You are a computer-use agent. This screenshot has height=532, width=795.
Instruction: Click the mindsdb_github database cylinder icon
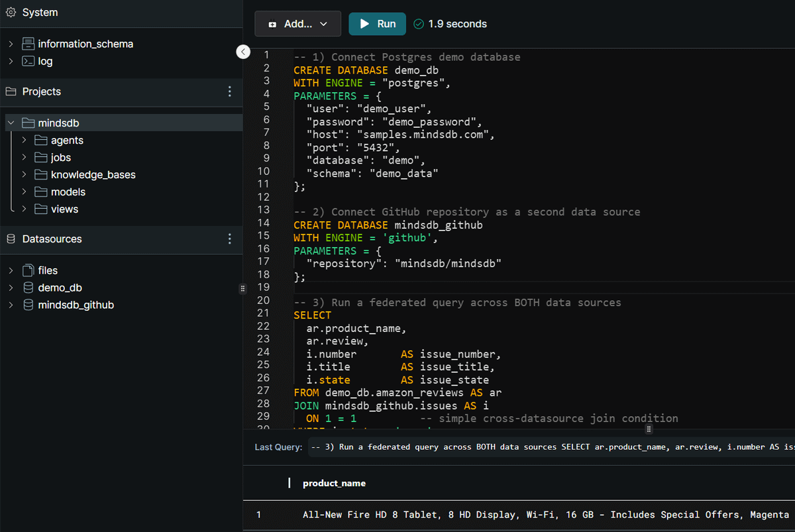pos(28,305)
